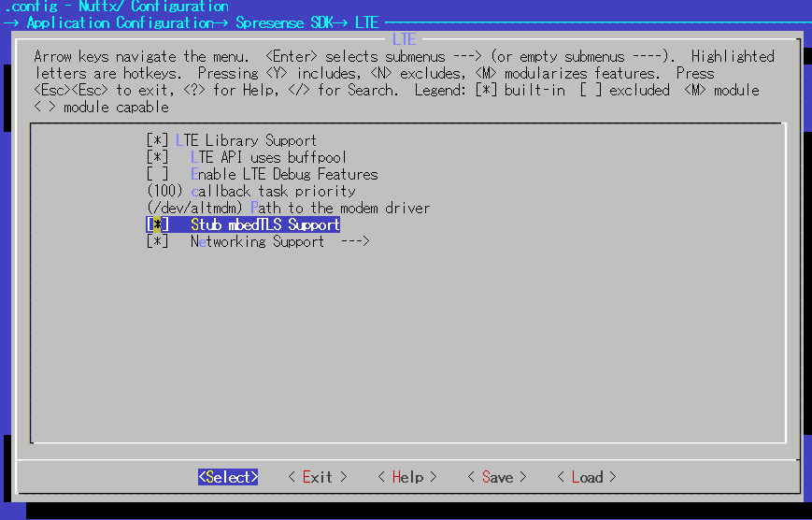Expand Networking Support submenu arrow
Image resolution: width=812 pixels, height=520 pixels.
pos(355,241)
